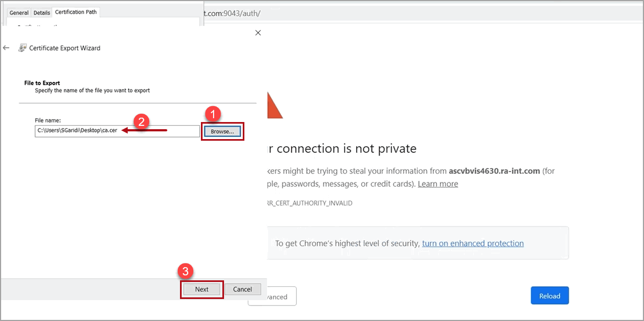Click the red step 1 badge
Screen dimensions: 644x321
click(x=213, y=114)
